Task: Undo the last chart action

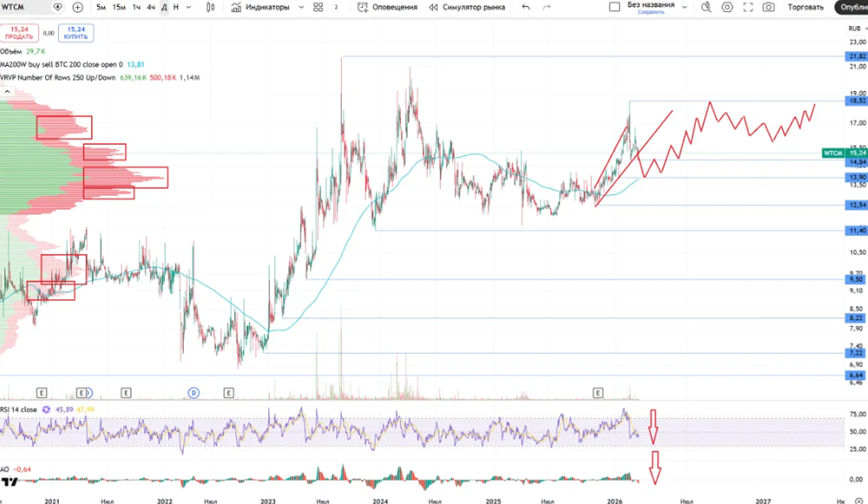Action: click(x=526, y=7)
